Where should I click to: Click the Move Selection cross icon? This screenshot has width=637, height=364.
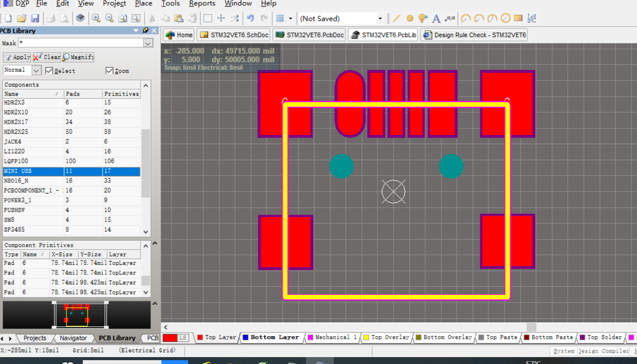click(x=221, y=18)
